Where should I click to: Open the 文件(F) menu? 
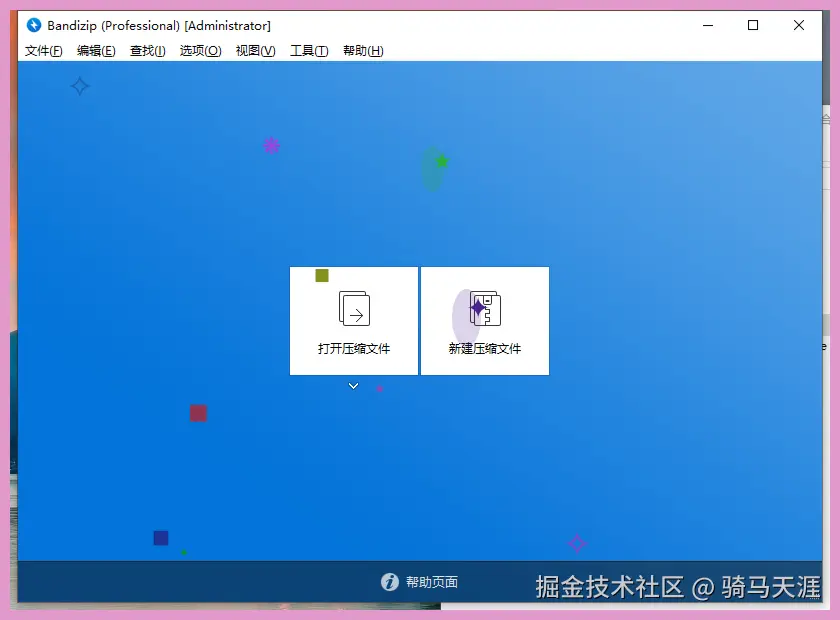[x=43, y=50]
